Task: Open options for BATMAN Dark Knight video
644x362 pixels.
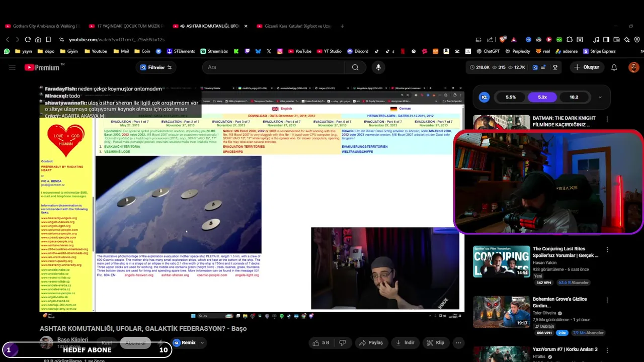Action: (607, 119)
